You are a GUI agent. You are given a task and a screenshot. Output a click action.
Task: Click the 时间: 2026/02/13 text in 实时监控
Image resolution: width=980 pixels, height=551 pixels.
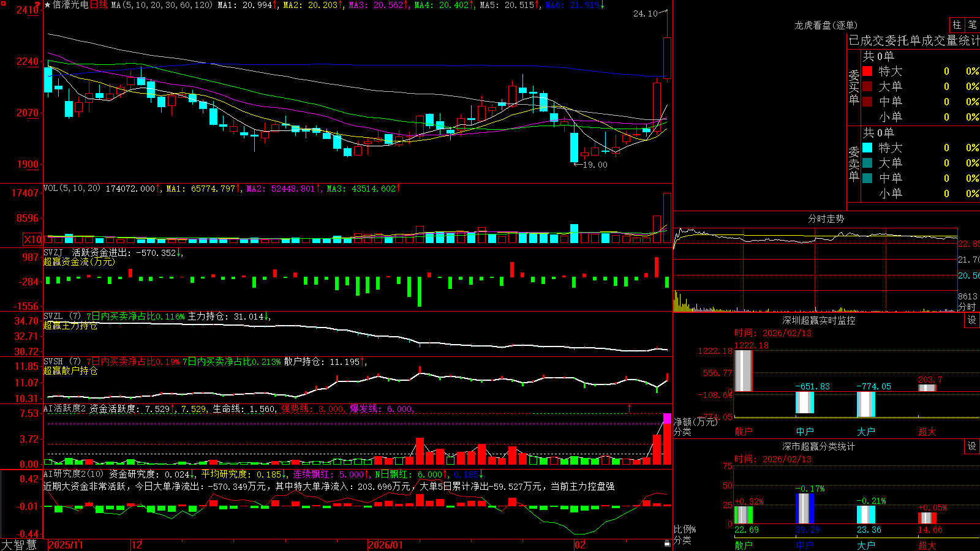tap(773, 333)
